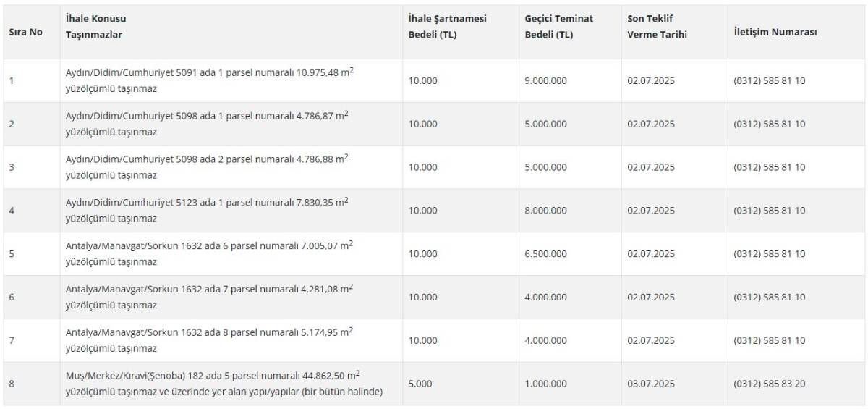
Task: Click the 9.000.000 temporary deposit value
Action: click(x=546, y=81)
